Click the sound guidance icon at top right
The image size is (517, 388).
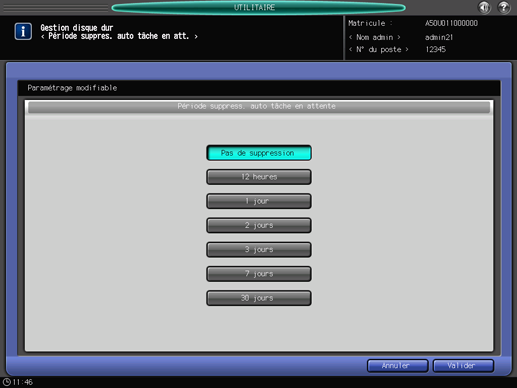[484, 7]
